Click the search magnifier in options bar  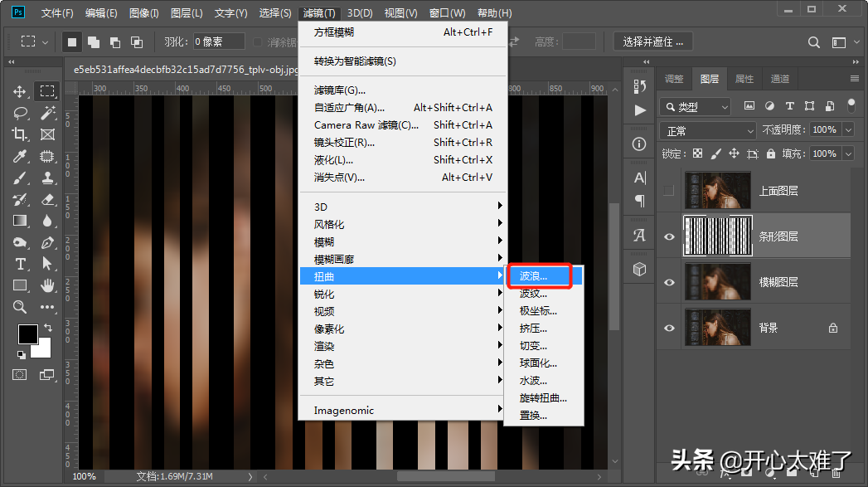[x=814, y=42]
